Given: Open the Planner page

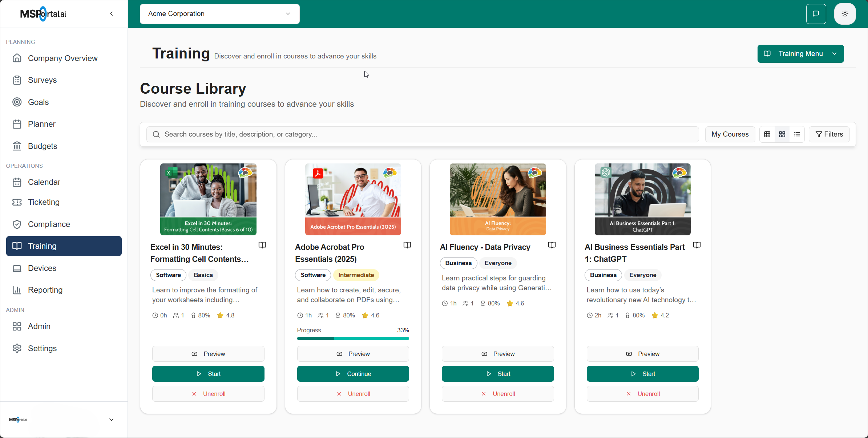Looking at the screenshot, I should click(x=64, y=124).
